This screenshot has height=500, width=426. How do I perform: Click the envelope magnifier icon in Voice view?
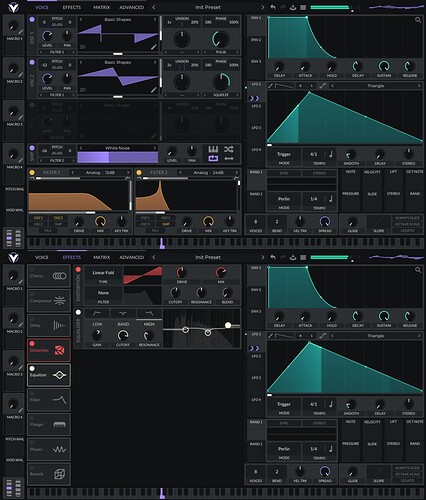(418, 20)
